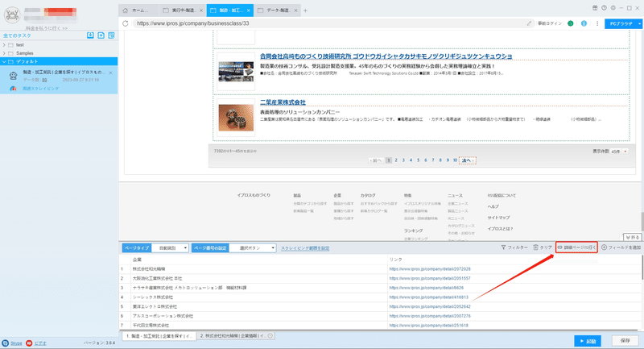Click the robot icon of the default task

[x=14, y=76]
